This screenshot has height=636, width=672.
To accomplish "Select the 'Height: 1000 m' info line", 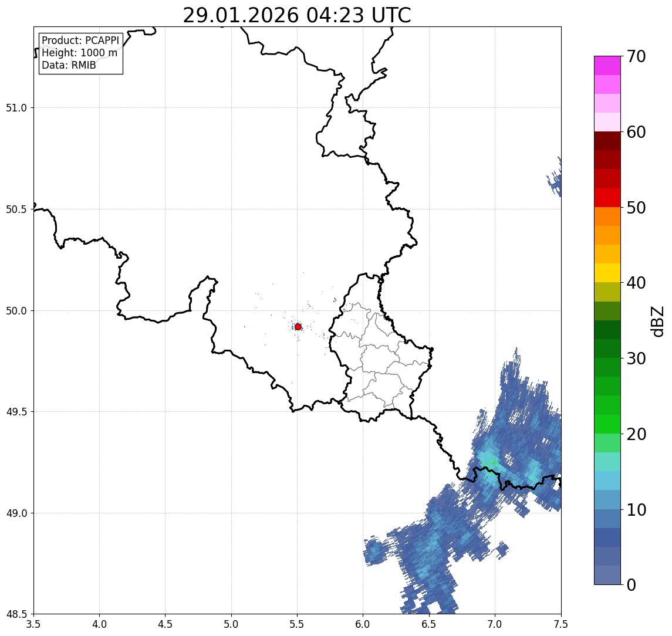I will click(x=79, y=53).
